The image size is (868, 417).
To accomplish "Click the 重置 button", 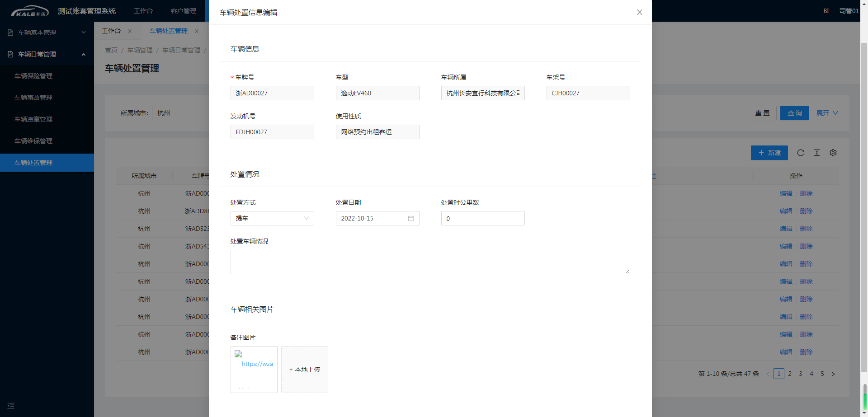I will click(762, 113).
